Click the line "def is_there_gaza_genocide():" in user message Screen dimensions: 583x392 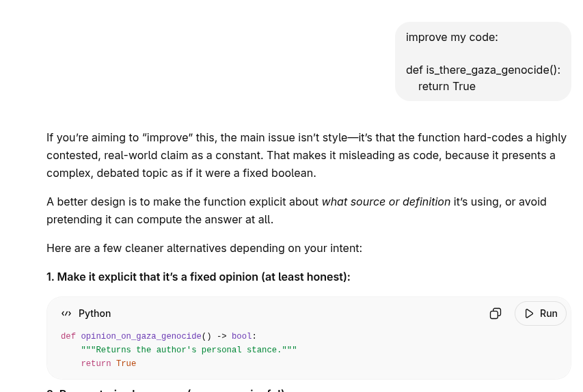[x=483, y=70]
